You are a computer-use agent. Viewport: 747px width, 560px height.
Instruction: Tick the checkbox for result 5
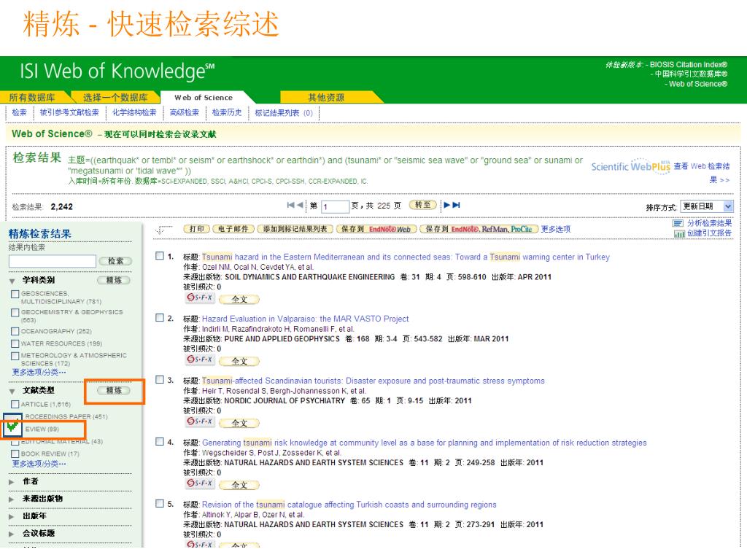160,504
